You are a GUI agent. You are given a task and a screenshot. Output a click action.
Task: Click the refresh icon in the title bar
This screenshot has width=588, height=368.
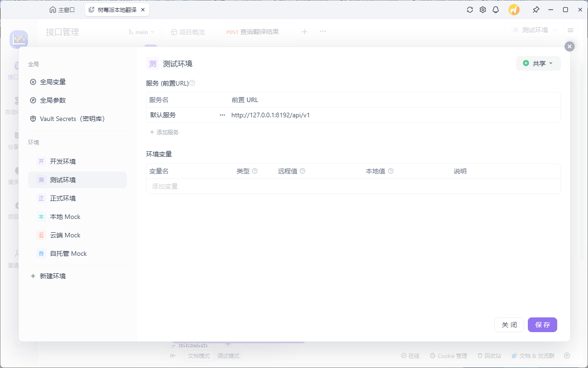tap(469, 10)
